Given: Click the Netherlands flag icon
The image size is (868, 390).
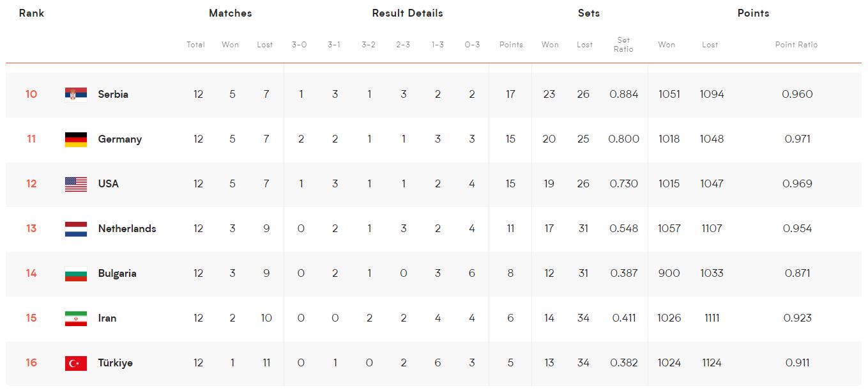Looking at the screenshot, I should [x=76, y=229].
